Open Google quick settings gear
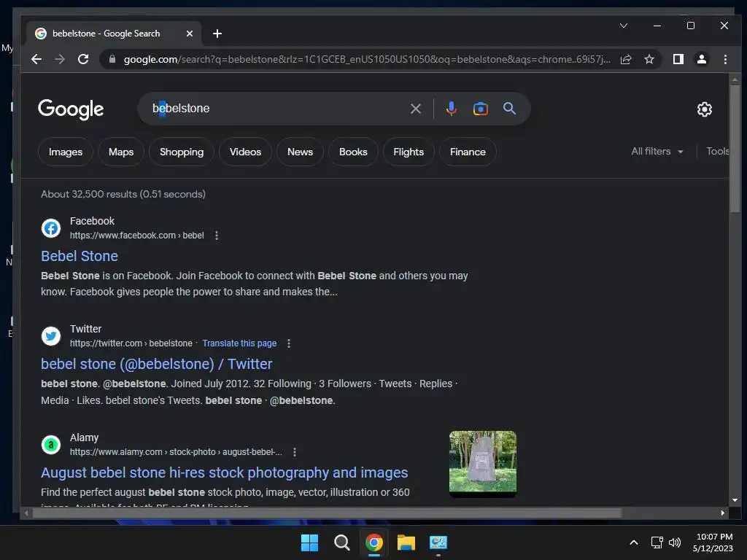The width and height of the screenshot is (747, 560). coord(704,109)
